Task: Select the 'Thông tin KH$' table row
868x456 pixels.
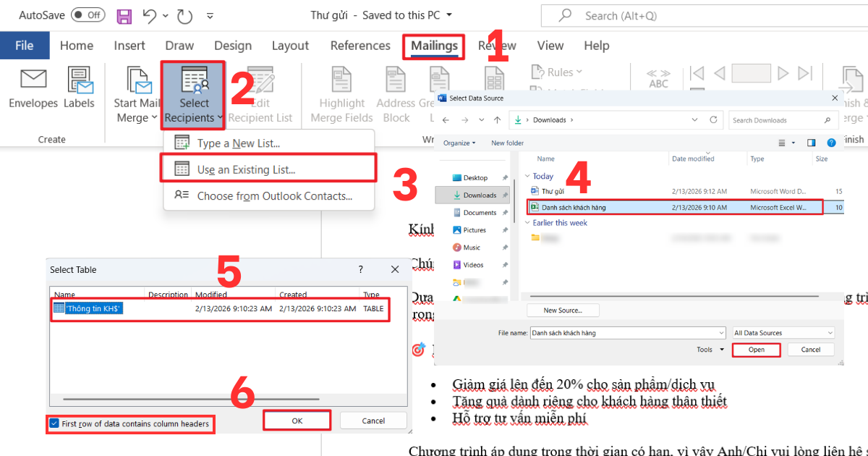Action: (x=220, y=309)
